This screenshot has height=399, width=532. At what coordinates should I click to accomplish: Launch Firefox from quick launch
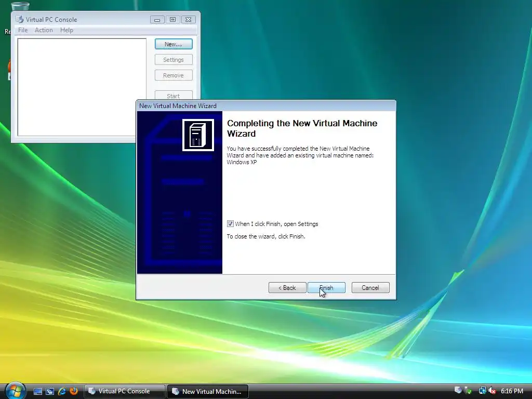(74, 391)
